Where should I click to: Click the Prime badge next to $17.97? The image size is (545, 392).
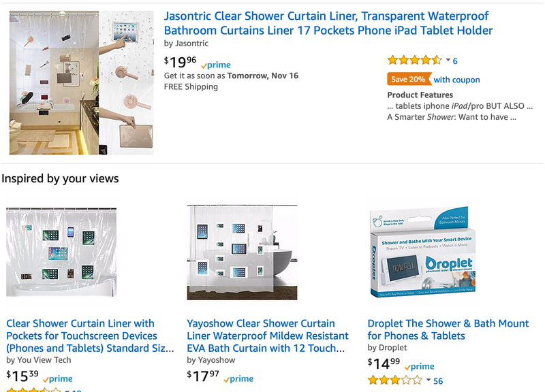pos(238,379)
